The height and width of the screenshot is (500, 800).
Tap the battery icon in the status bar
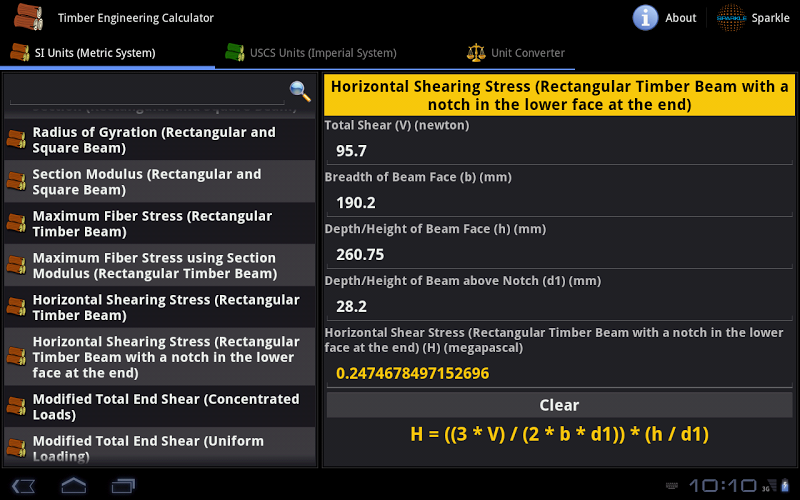(785, 485)
